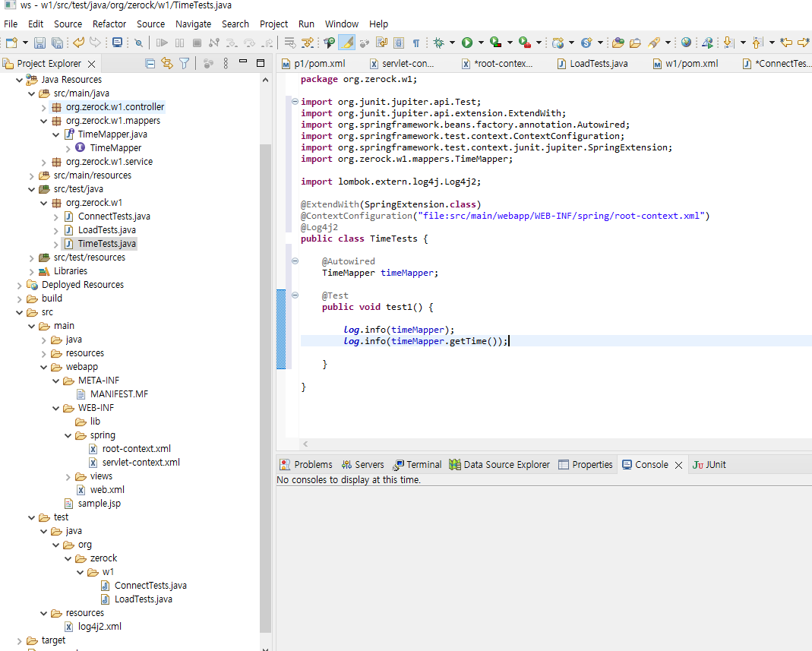Screen dimensions: 812x651
Task: Click Link with Editor arrows icon
Action: click(x=166, y=64)
